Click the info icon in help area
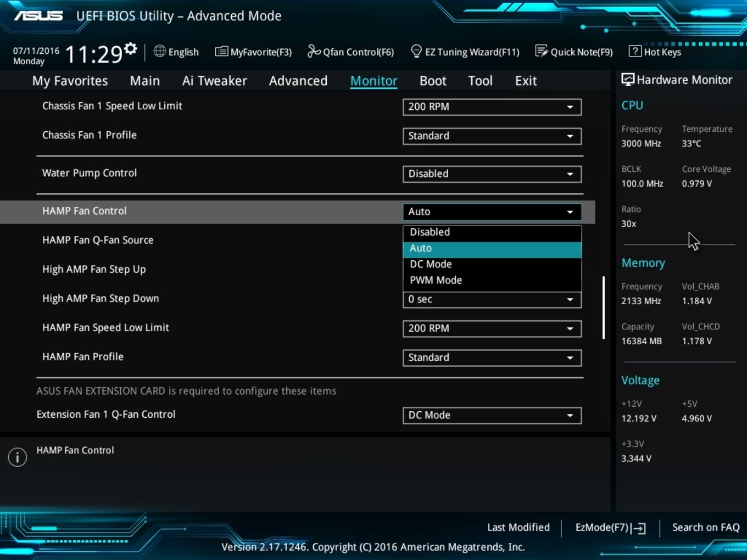This screenshot has width=747, height=560. (x=18, y=457)
